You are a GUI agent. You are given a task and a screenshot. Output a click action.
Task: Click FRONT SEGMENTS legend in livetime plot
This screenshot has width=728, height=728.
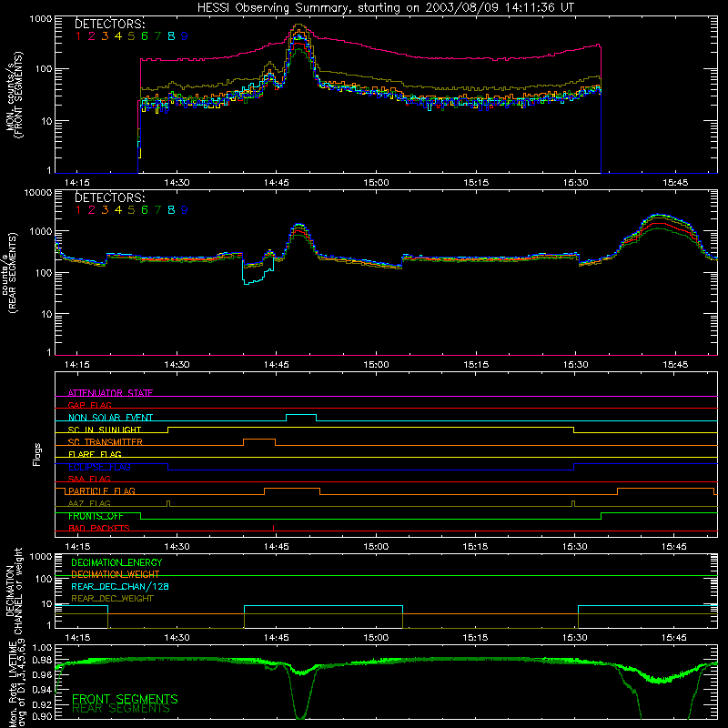(x=125, y=699)
